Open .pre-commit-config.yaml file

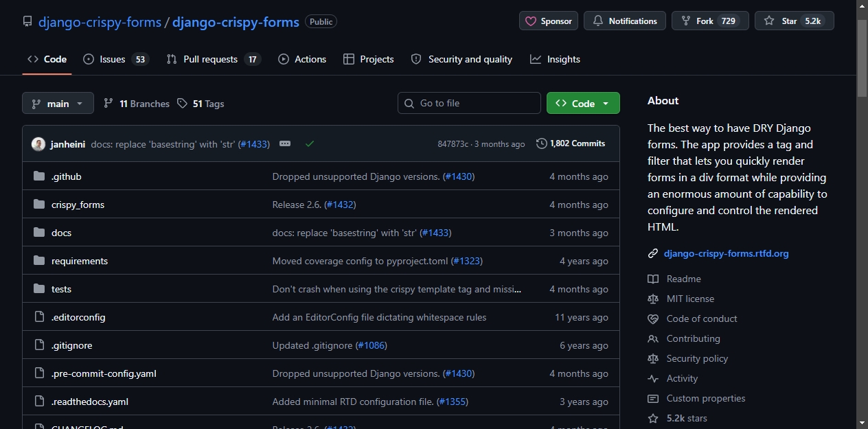pyautogui.click(x=104, y=373)
